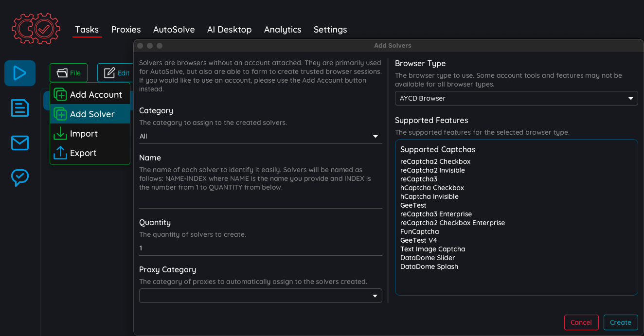644x336 pixels.
Task: Open the Analytics tab
Action: point(283,30)
